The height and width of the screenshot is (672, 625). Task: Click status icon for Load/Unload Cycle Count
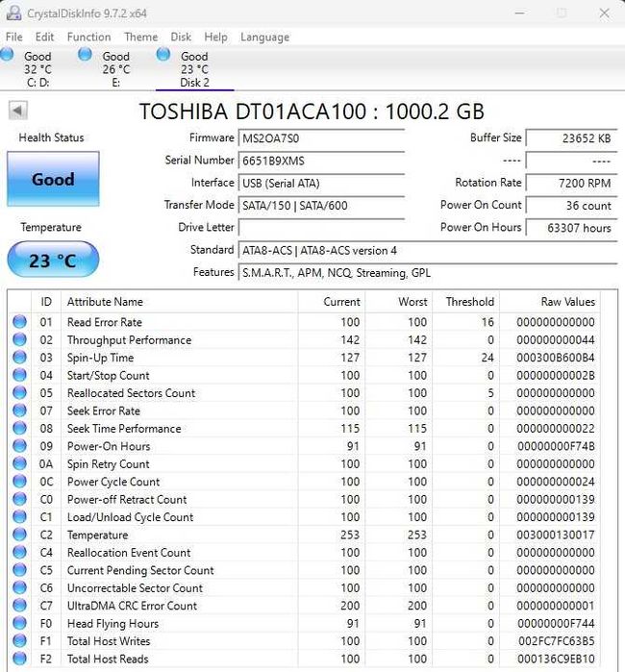[x=19, y=517]
